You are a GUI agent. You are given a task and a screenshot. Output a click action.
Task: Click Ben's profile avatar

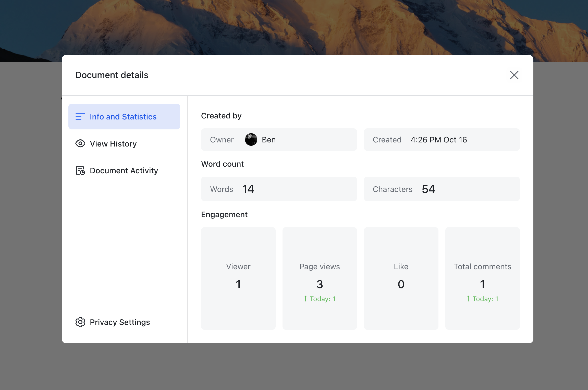(x=251, y=140)
